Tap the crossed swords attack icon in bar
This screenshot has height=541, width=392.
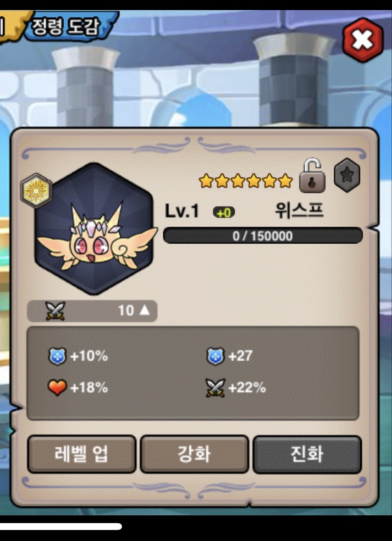55,311
